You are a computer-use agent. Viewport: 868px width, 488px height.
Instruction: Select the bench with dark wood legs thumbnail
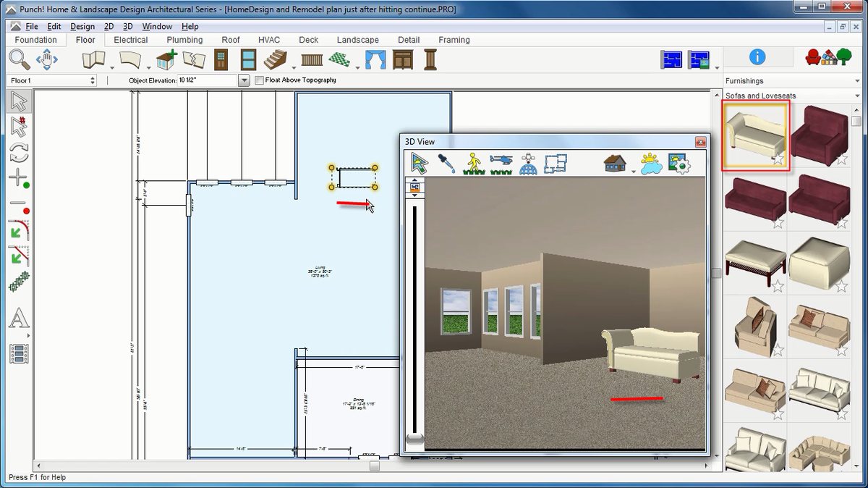point(755,263)
